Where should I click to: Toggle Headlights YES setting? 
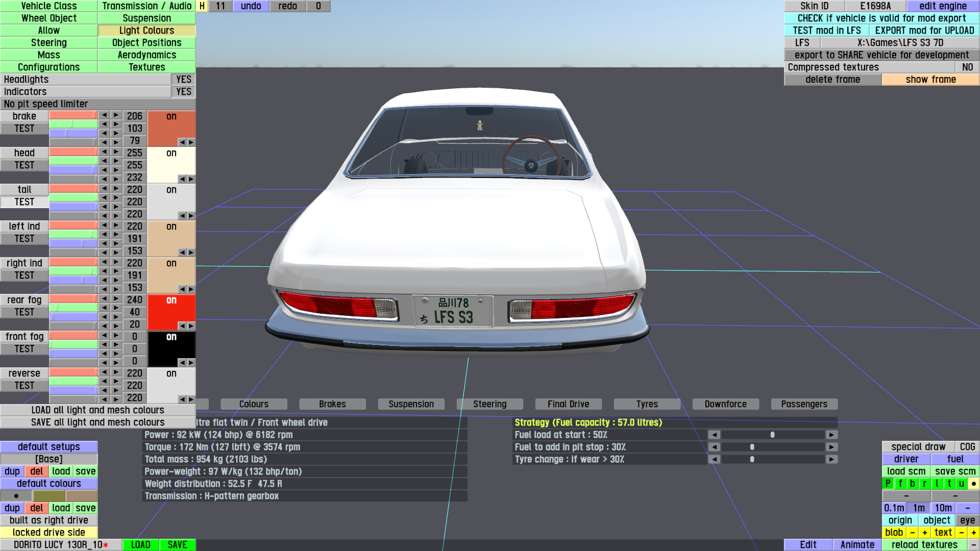(183, 80)
